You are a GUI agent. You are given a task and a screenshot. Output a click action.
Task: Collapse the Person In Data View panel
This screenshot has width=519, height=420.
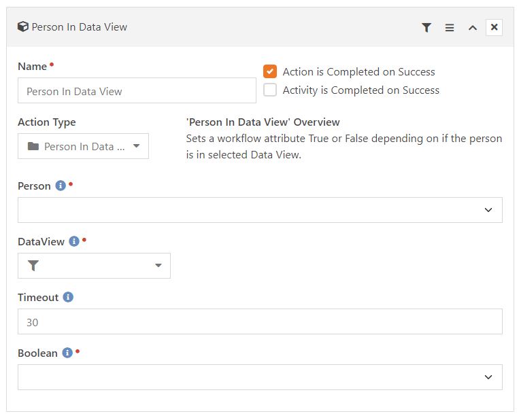pos(473,28)
